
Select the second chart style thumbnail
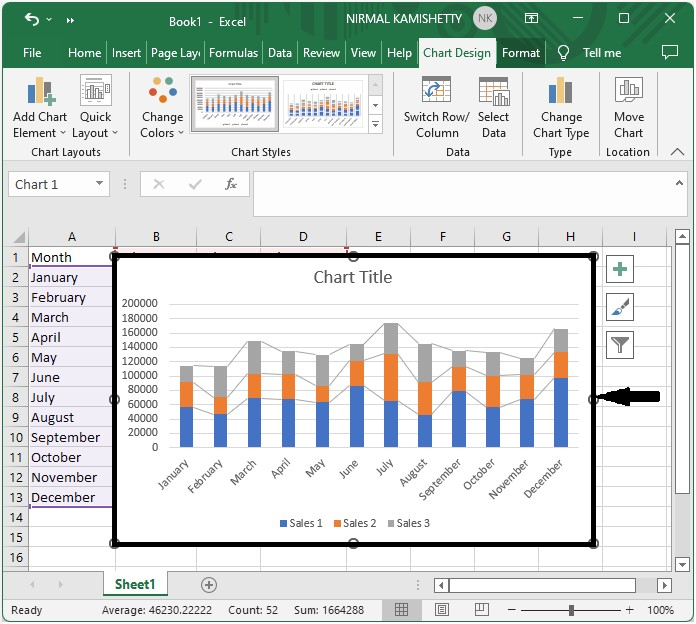pyautogui.click(x=324, y=103)
